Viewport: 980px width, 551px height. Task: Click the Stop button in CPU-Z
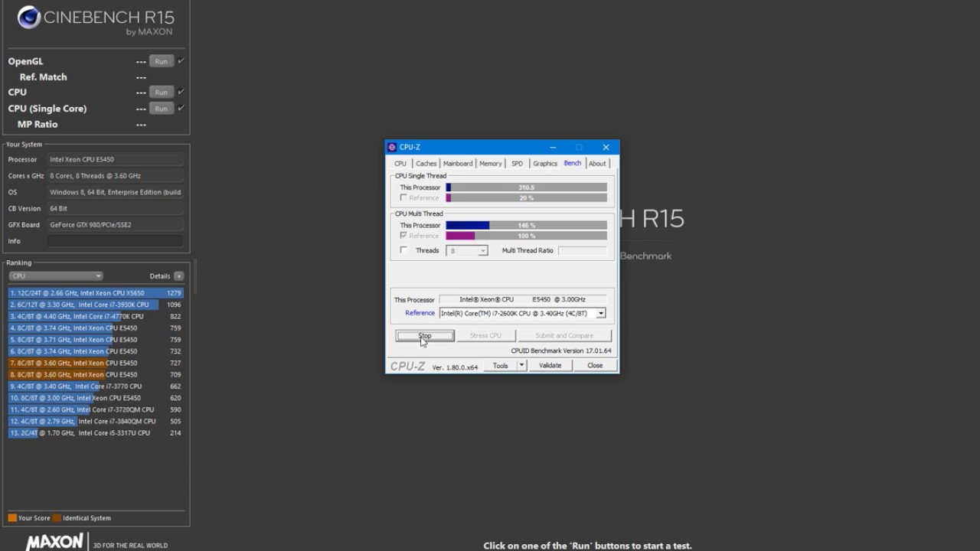click(425, 335)
